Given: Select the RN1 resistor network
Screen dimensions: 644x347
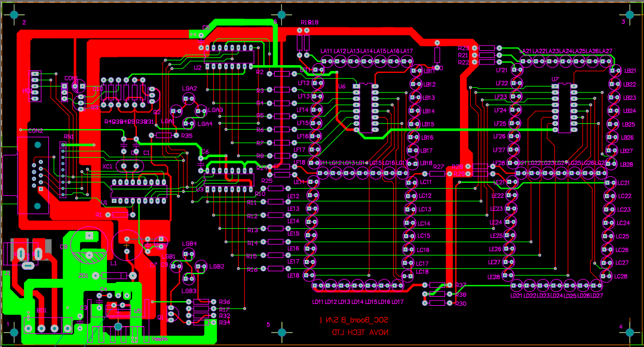Looking at the screenshot, I should 63,170.
